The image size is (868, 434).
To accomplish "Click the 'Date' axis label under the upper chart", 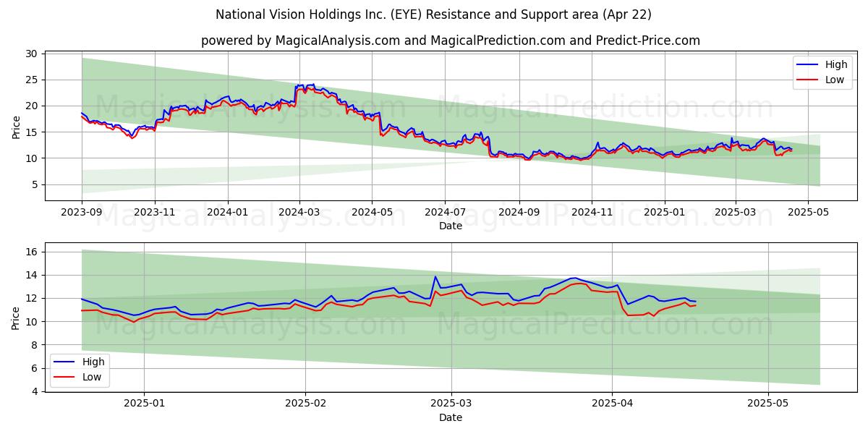I will pos(451,226).
